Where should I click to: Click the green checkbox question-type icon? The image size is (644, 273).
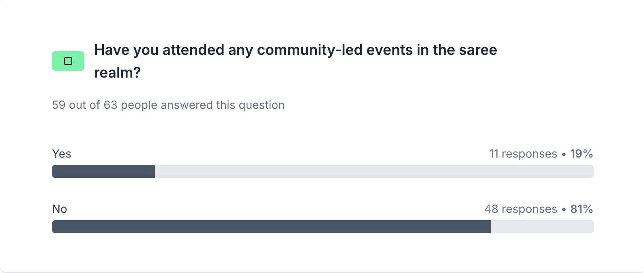pos(68,61)
